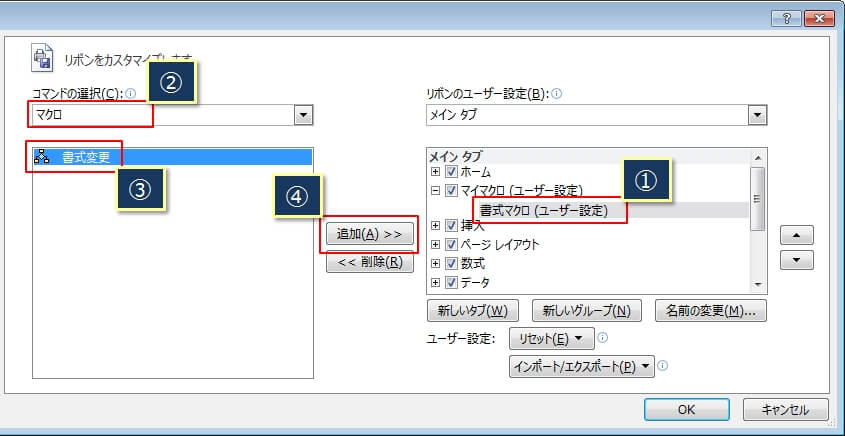Image resolution: width=845 pixels, height=436 pixels.
Task: Select 書式マクロ (ユーザー設定) group in tree
Action: 544,210
